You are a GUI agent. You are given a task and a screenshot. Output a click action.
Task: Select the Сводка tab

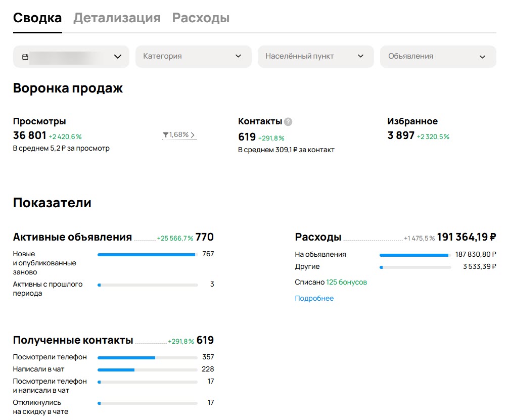tap(37, 17)
